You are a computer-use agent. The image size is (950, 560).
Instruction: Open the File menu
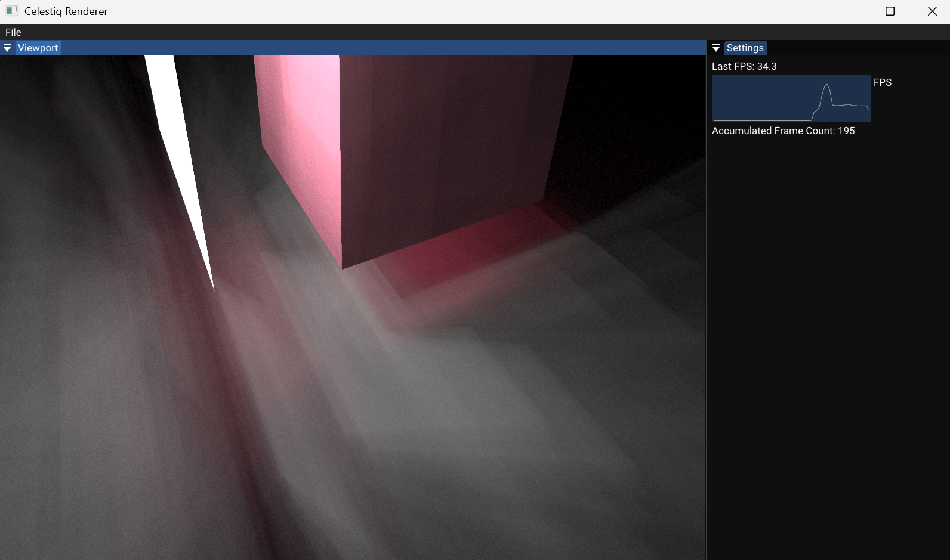[x=13, y=32]
